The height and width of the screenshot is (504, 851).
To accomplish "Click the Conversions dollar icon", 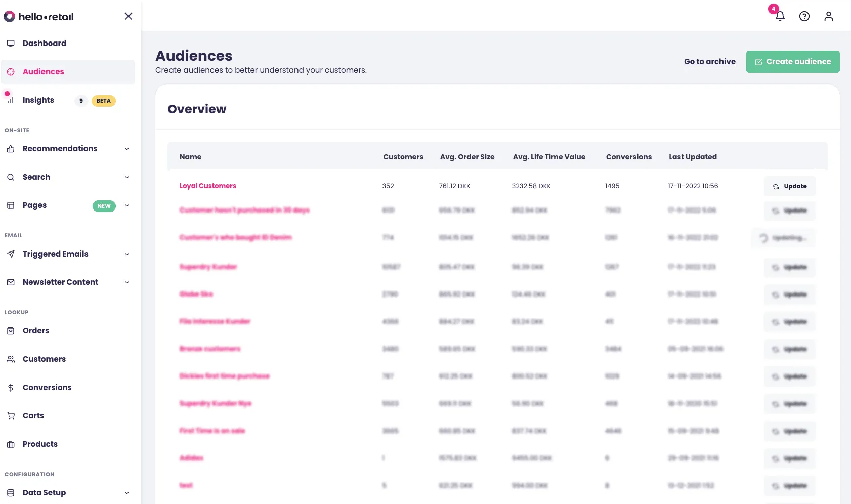I will (x=11, y=387).
